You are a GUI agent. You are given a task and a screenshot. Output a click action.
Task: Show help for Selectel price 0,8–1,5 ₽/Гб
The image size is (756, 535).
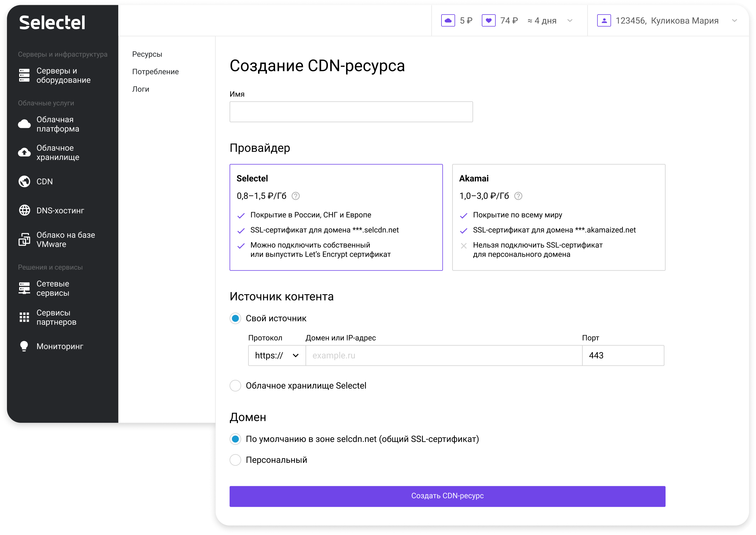pyautogui.click(x=296, y=196)
